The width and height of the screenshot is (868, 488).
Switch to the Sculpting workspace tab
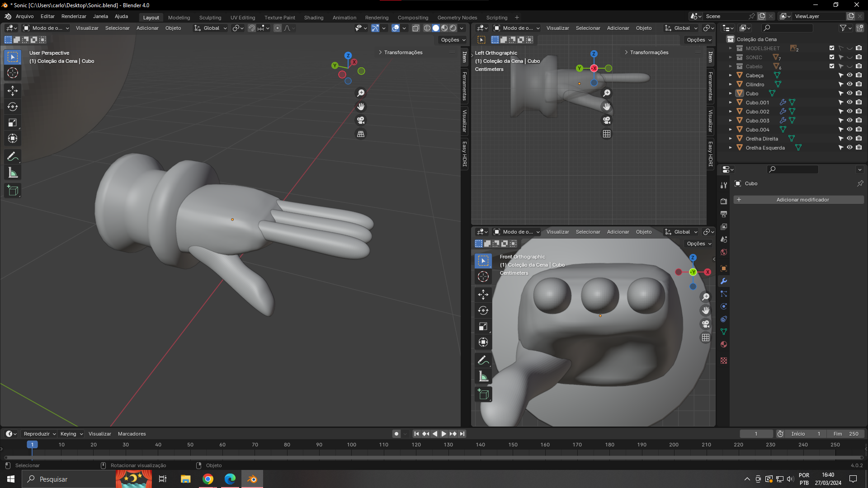tap(210, 18)
